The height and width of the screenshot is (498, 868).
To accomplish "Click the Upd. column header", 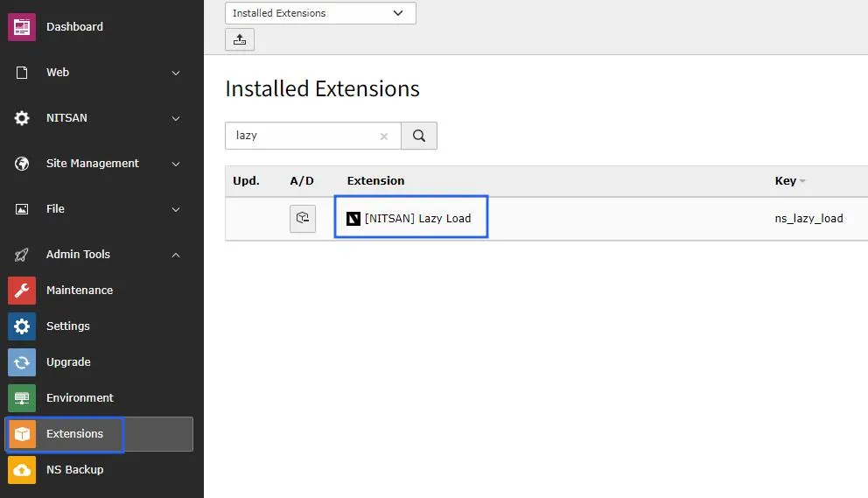I will (x=247, y=180).
